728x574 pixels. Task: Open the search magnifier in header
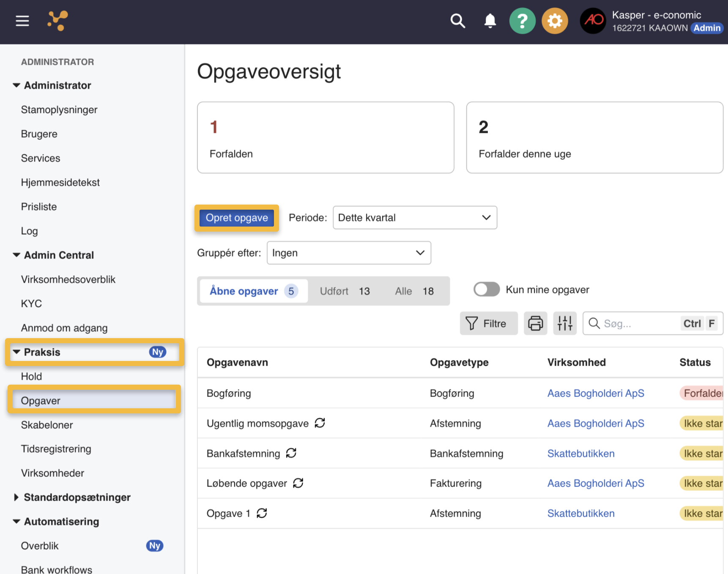click(x=457, y=21)
